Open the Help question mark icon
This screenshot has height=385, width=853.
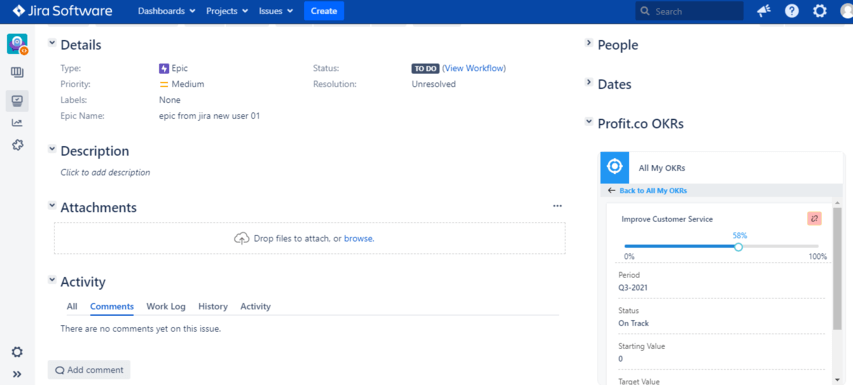pos(792,11)
